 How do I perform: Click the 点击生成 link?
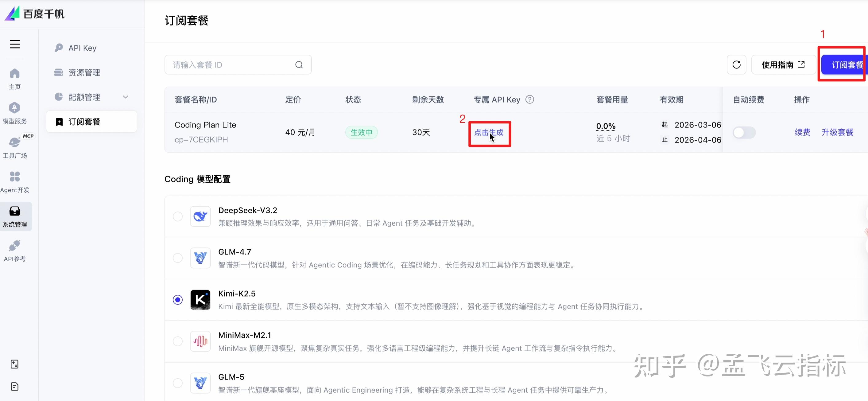(x=489, y=132)
